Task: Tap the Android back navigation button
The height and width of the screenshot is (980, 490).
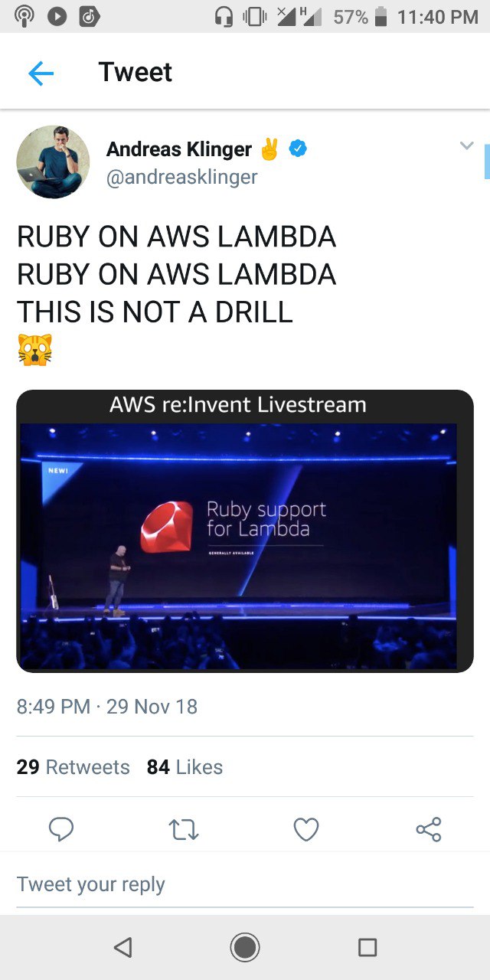Action: pos(122,947)
